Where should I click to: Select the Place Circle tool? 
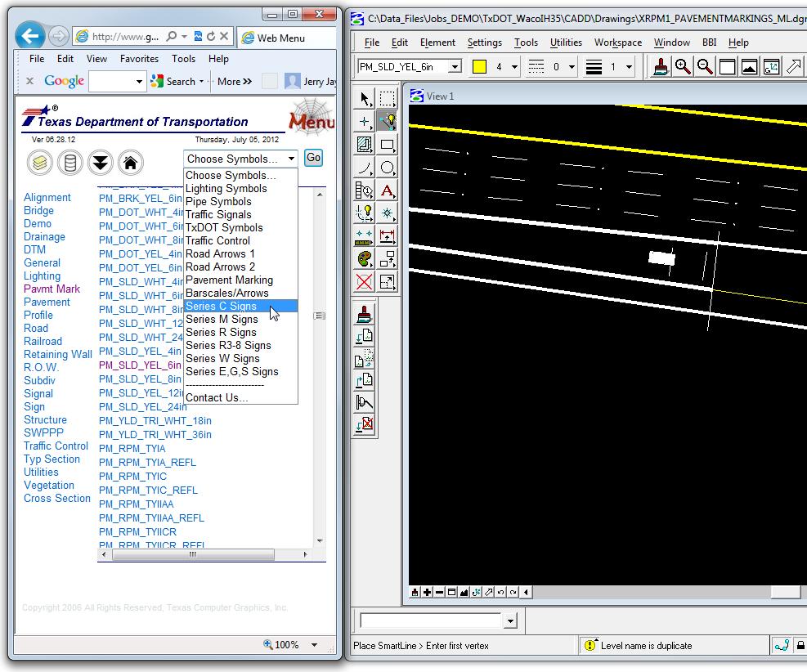[x=387, y=168]
